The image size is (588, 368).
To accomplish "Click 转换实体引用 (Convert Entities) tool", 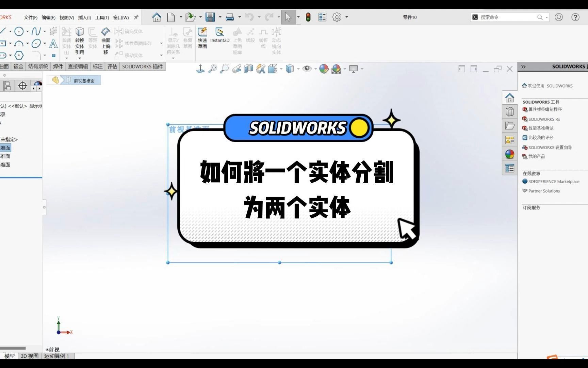I will (x=80, y=41).
